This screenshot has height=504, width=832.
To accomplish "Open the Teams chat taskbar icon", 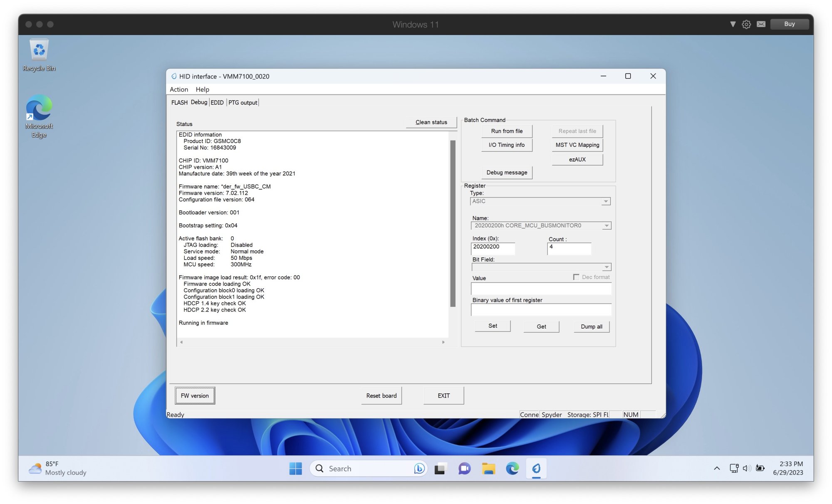I will pos(464,469).
